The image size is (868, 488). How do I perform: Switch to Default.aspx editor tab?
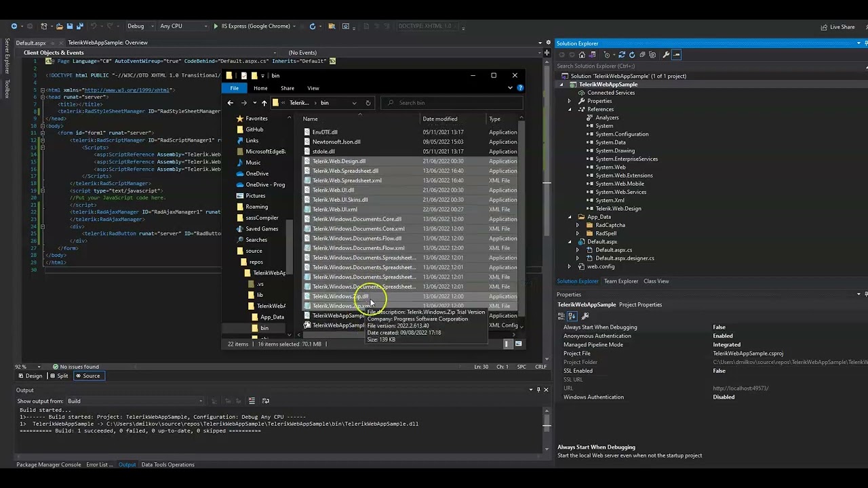pyautogui.click(x=31, y=43)
